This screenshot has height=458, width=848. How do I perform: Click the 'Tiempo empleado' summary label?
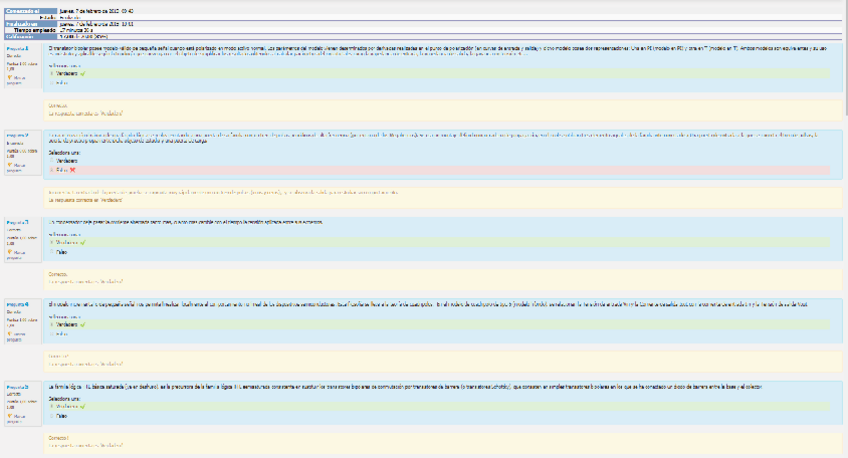coord(35,30)
